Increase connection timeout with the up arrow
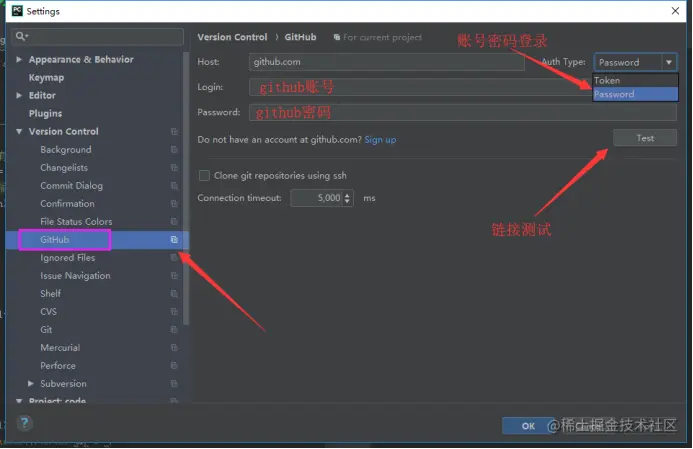 pos(347,194)
